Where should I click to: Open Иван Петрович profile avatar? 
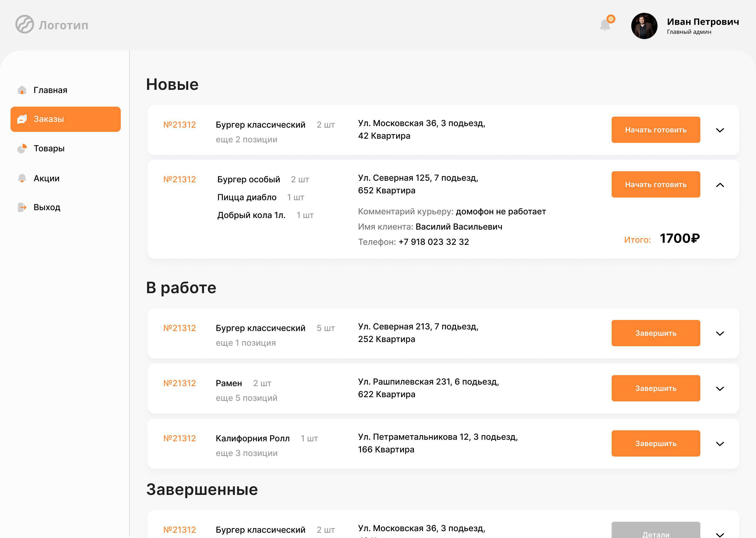click(x=644, y=26)
